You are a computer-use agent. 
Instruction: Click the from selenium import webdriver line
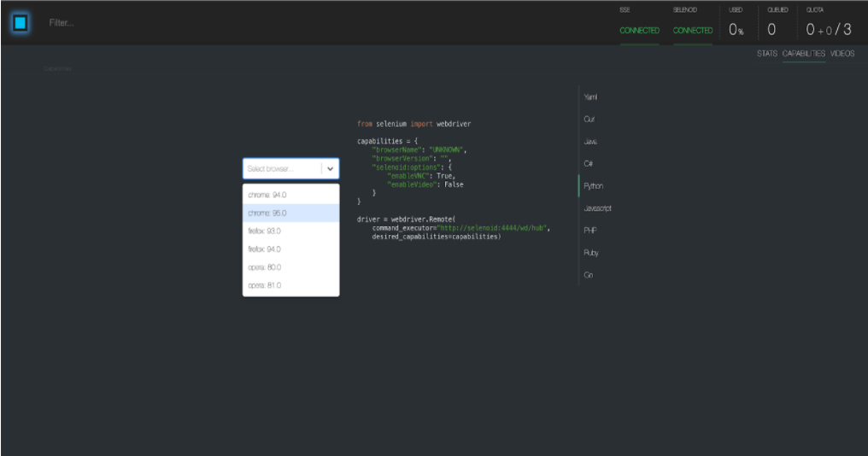414,124
